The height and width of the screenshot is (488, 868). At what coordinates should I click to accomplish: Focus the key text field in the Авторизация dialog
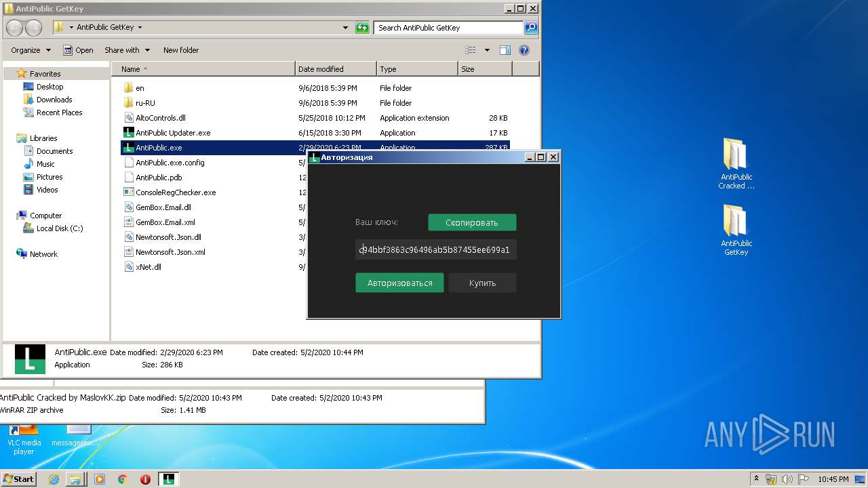pos(436,249)
